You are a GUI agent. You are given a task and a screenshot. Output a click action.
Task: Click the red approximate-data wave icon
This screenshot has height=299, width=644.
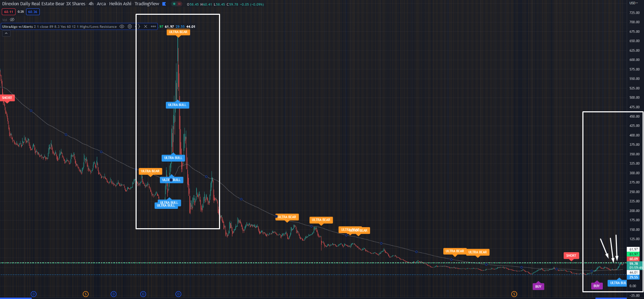tap(179, 4)
